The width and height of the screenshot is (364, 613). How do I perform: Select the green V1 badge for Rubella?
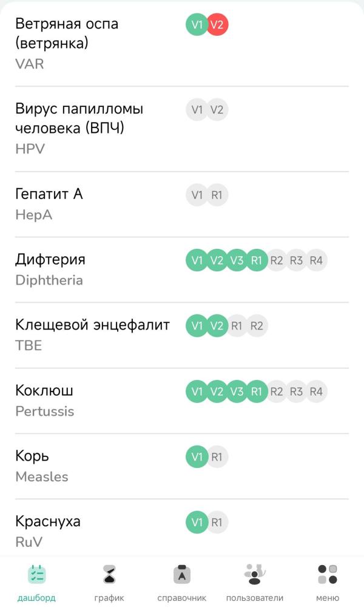point(197,523)
